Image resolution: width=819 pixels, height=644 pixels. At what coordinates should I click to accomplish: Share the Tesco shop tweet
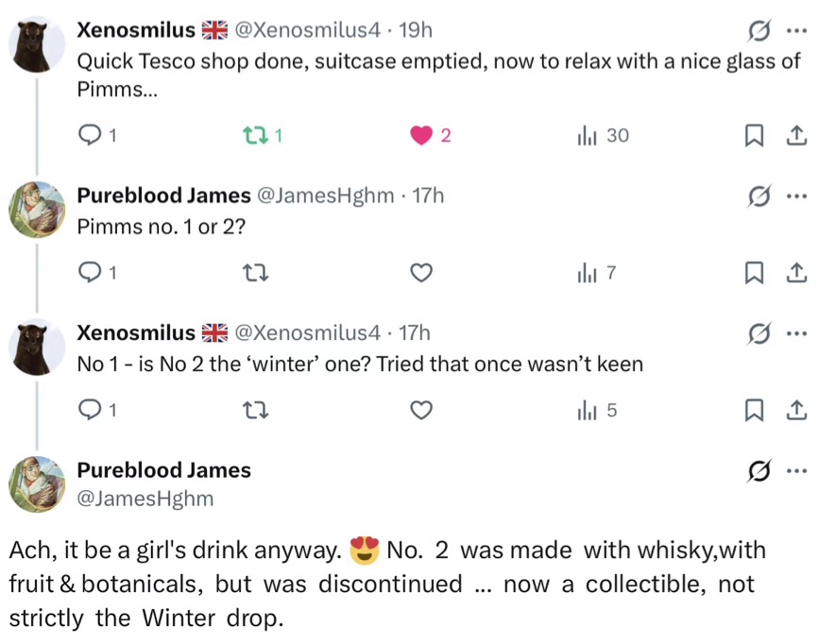(795, 136)
